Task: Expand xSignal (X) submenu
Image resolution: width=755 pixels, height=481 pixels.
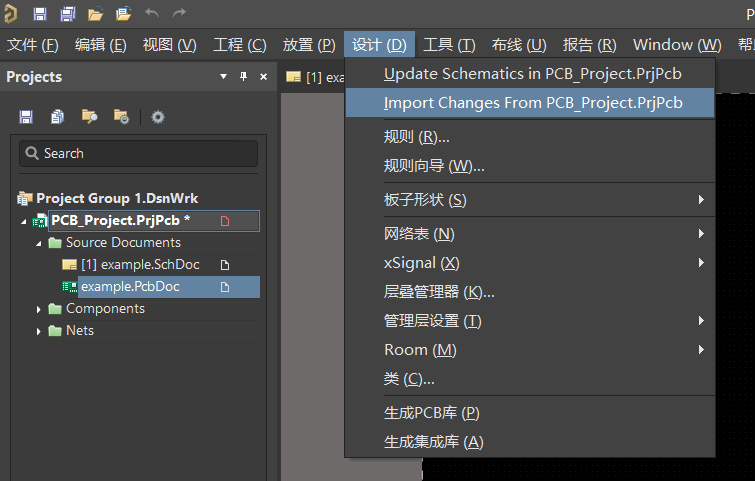Action: point(530,263)
